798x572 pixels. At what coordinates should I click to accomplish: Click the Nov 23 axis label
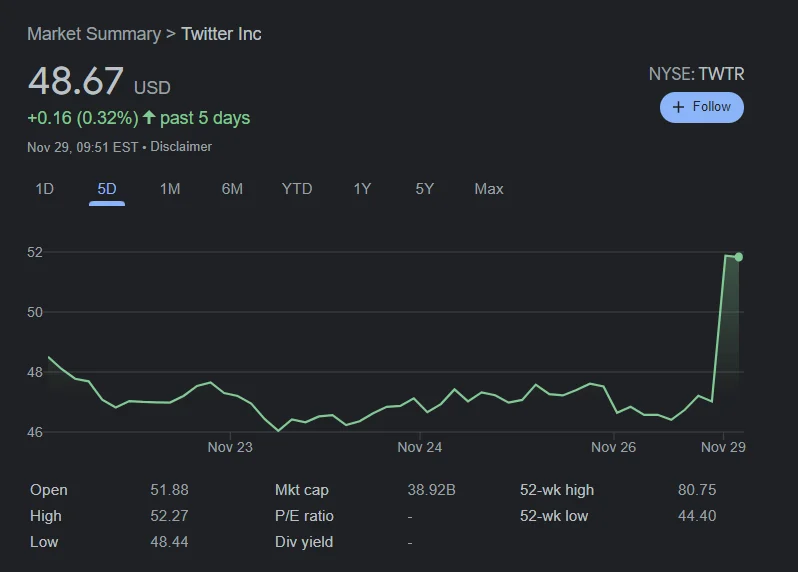point(230,447)
